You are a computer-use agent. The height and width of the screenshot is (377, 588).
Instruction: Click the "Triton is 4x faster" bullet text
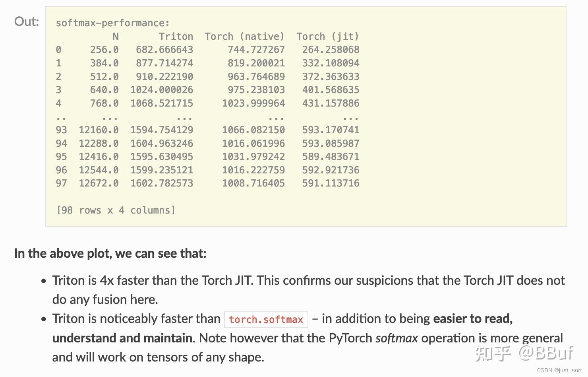(x=152, y=281)
